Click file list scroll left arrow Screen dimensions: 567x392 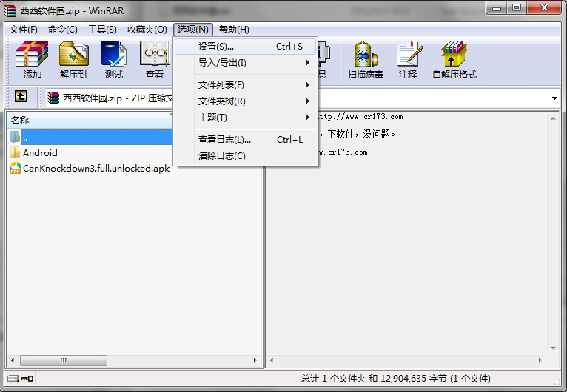13,360
